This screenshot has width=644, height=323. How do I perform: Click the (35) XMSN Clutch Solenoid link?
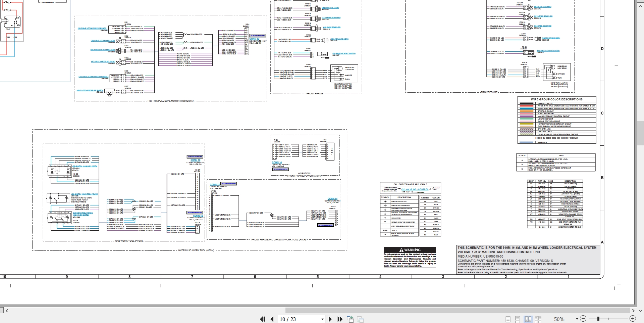(102, 50)
